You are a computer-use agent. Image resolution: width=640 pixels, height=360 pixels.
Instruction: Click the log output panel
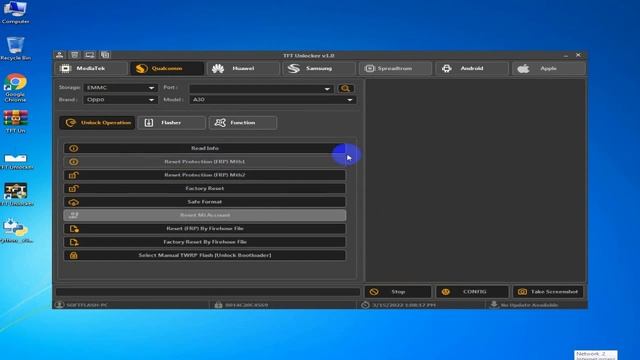476,180
